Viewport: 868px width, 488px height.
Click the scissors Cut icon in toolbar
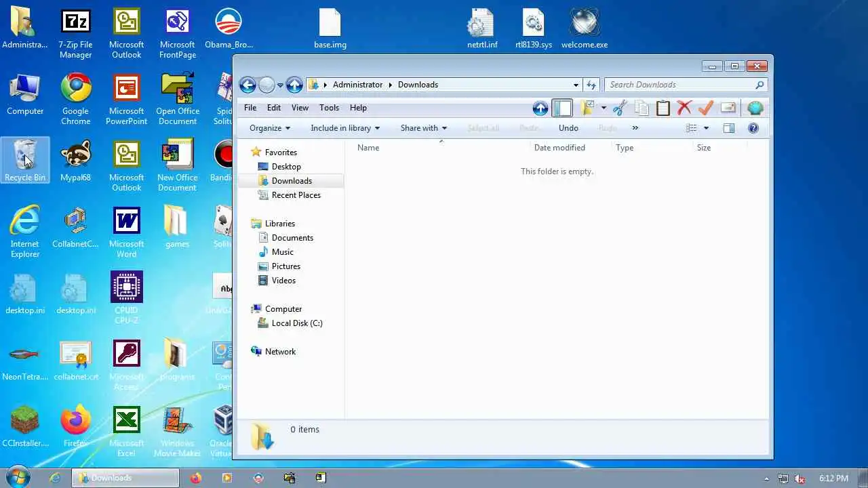point(619,108)
